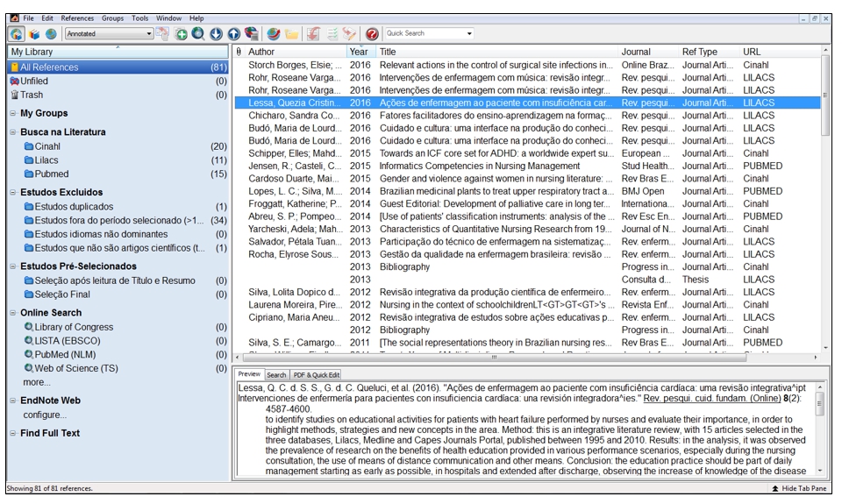The image size is (842, 504).
Task: Open Online Search via magnifier icon
Action: 198,34
